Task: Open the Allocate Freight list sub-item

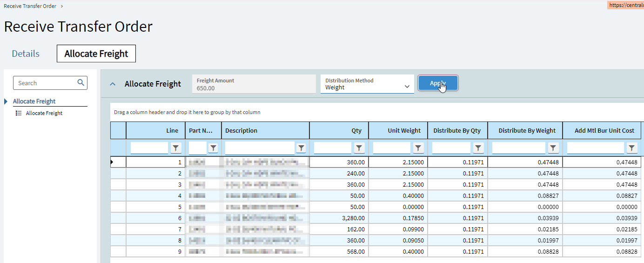Action: point(44,113)
